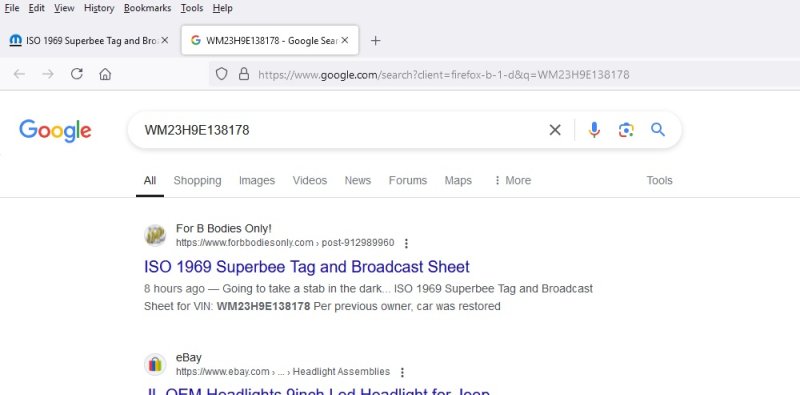Open the History menu
The width and height of the screenshot is (800, 395).
coord(99,8)
